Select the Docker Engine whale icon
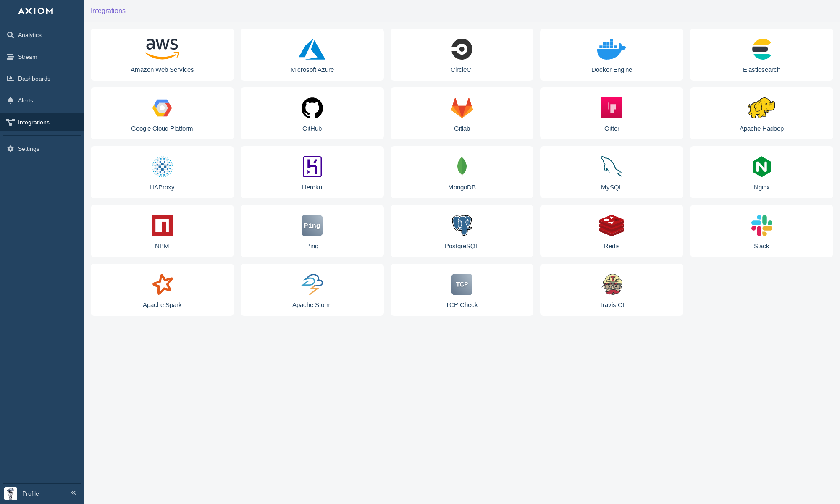This screenshot has height=504, width=840. (612, 49)
